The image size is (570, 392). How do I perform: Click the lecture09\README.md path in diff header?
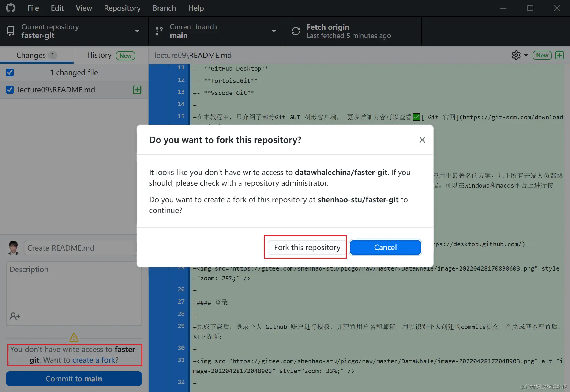pos(193,55)
